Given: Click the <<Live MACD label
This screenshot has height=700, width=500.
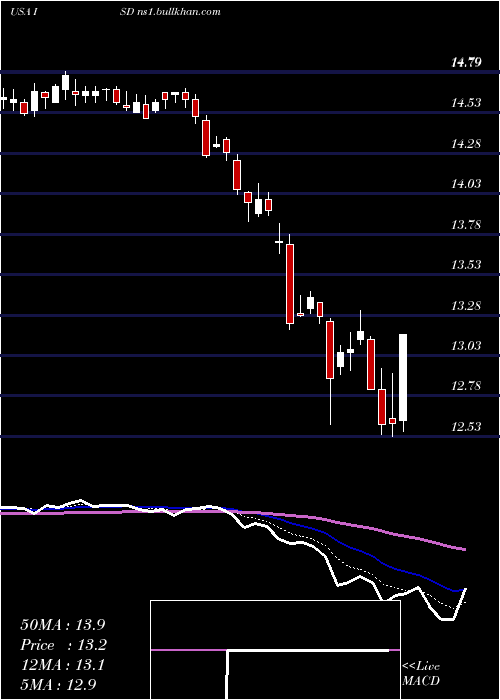Looking at the screenshot, I should pyautogui.click(x=421, y=674).
